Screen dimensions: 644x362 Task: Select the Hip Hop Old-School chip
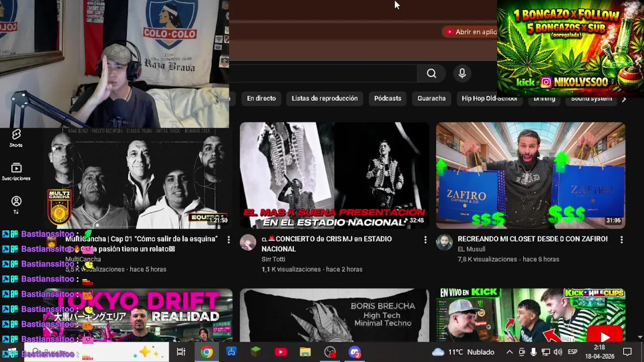pyautogui.click(x=489, y=99)
